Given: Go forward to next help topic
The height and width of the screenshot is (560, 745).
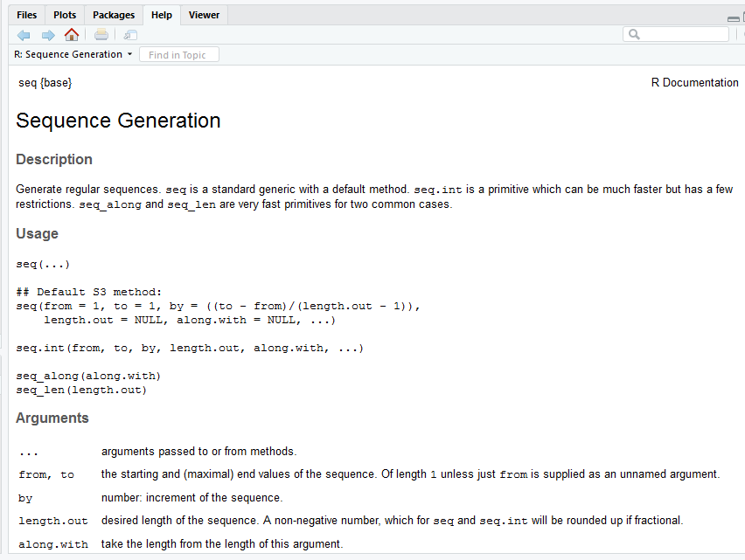Looking at the screenshot, I should pos(48,35).
